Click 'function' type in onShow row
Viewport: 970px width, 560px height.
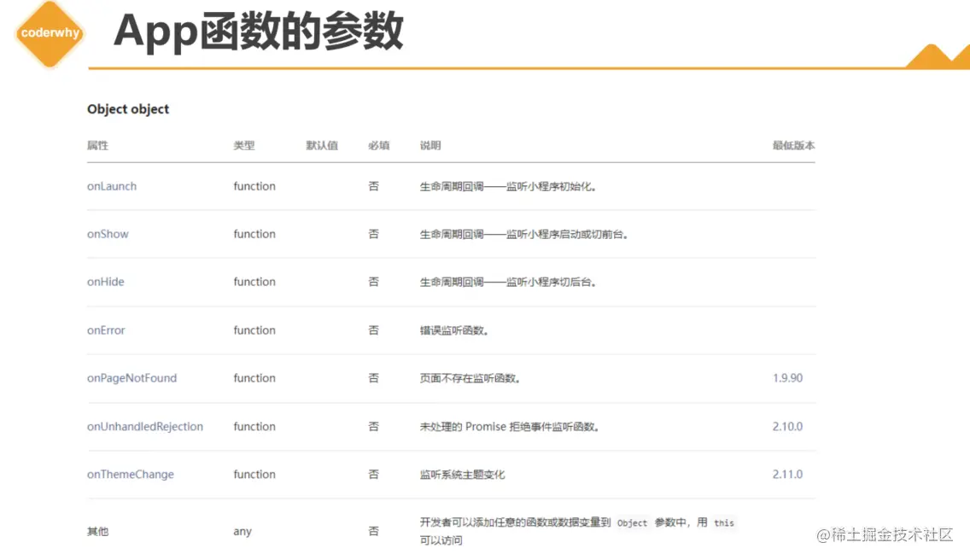coord(254,234)
